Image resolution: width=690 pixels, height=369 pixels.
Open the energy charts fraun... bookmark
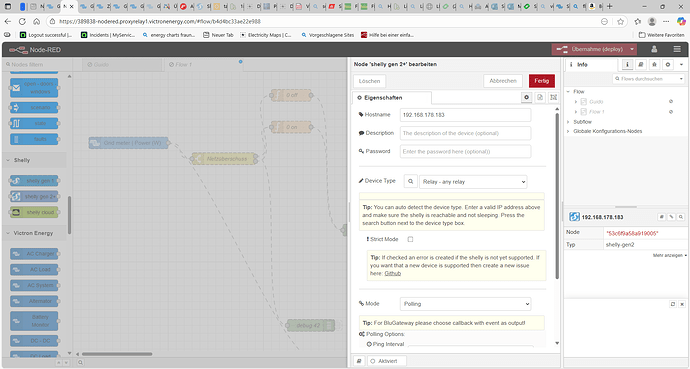click(169, 35)
